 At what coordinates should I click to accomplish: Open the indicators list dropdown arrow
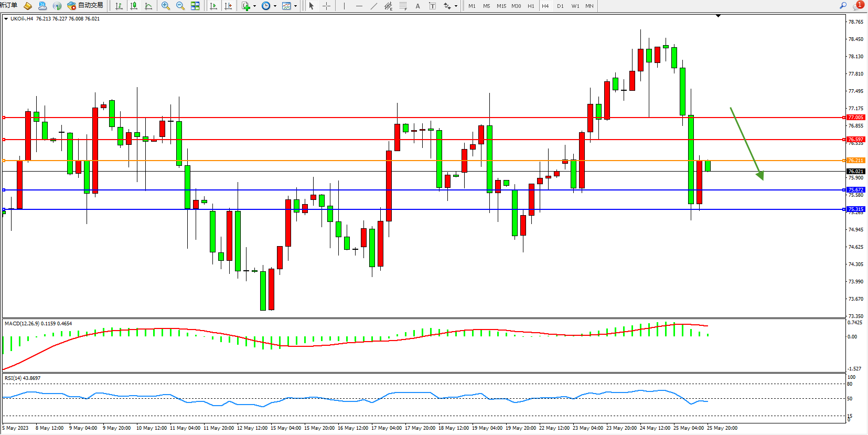(254, 6)
